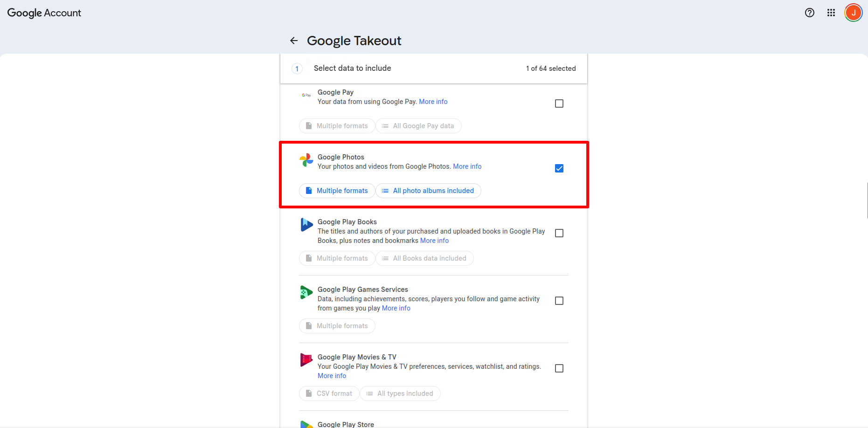
Task: Click More info link for Google Photos
Action: coord(467,166)
